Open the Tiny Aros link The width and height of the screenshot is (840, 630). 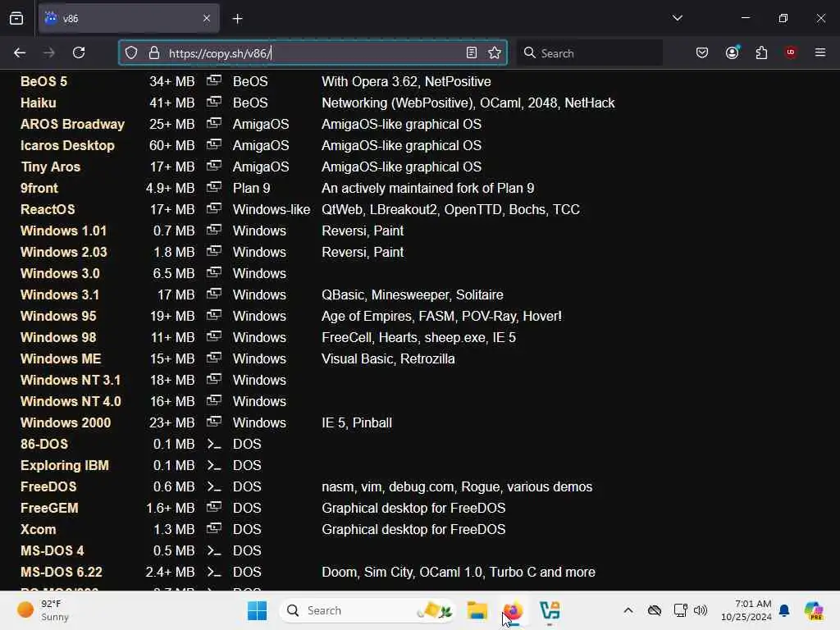pos(50,167)
